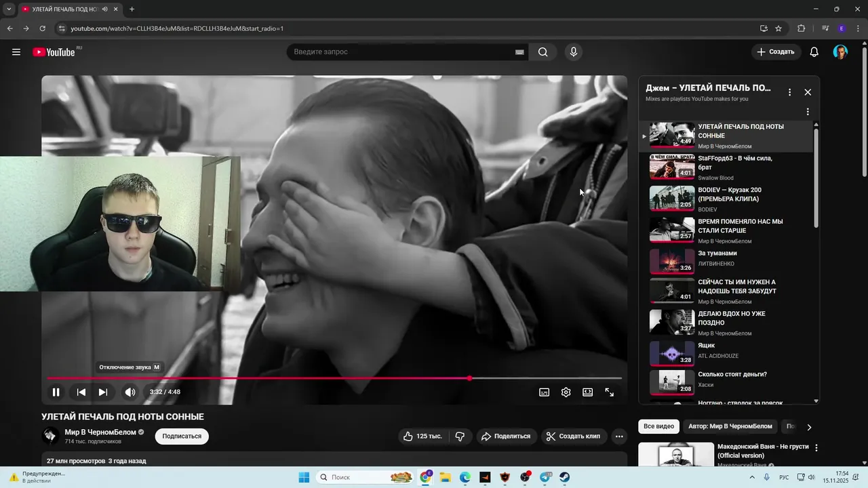Subscribe with the Подписаться button
Screen dimensions: 868x488
182,436
